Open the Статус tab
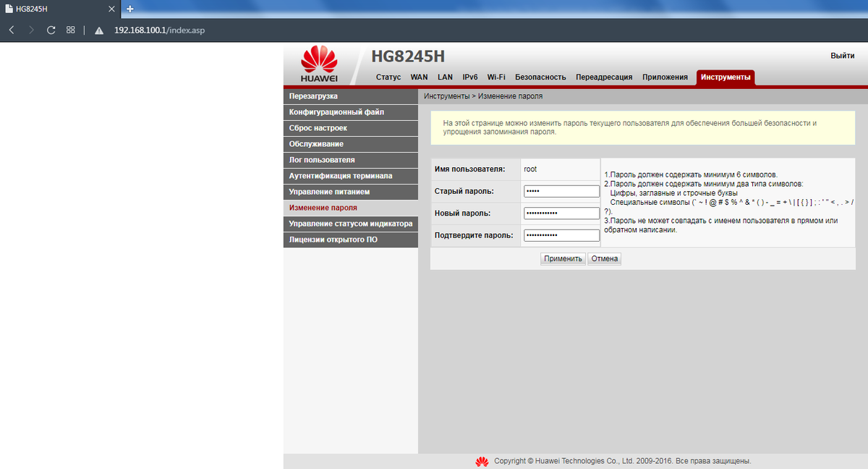 388,77
